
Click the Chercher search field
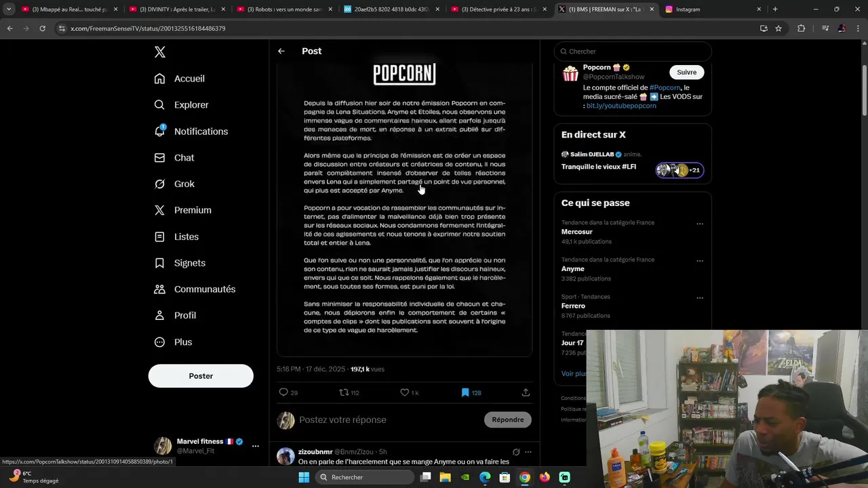633,52
